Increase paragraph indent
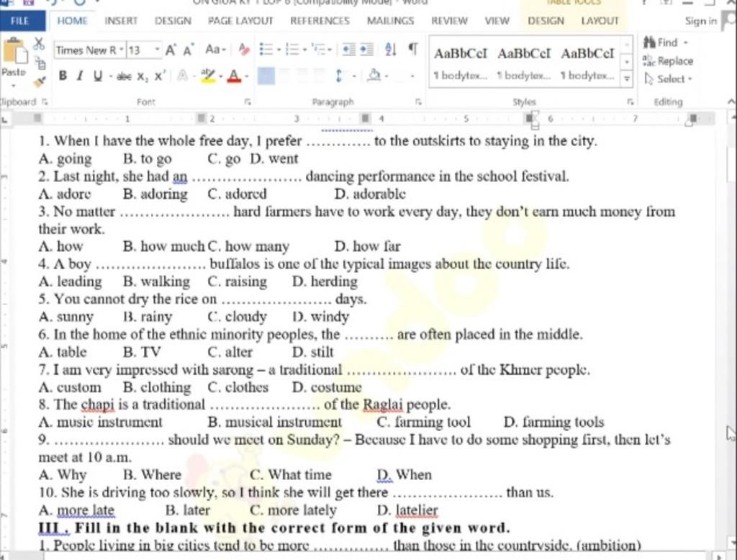The height and width of the screenshot is (560, 737). pyautogui.click(x=366, y=50)
